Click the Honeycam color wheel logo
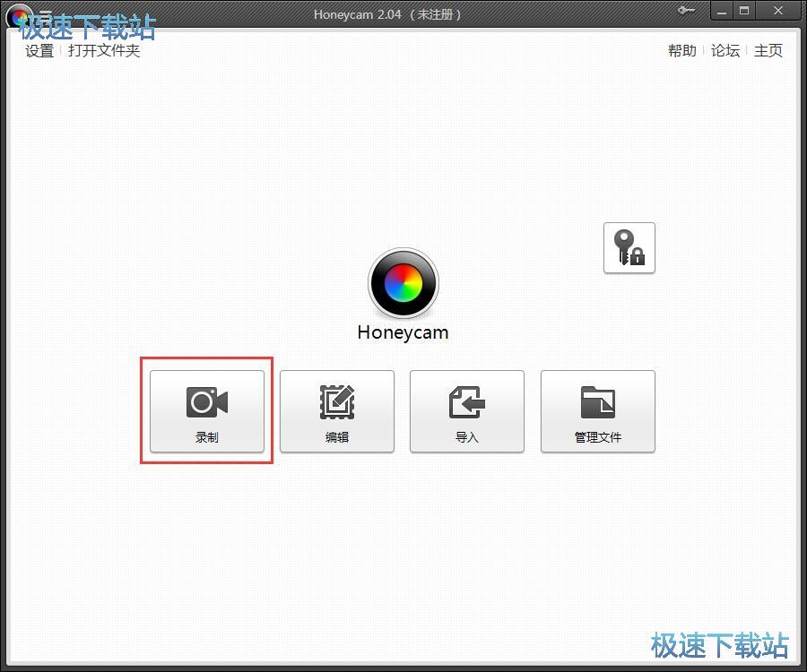The width and height of the screenshot is (807, 672). tap(403, 283)
